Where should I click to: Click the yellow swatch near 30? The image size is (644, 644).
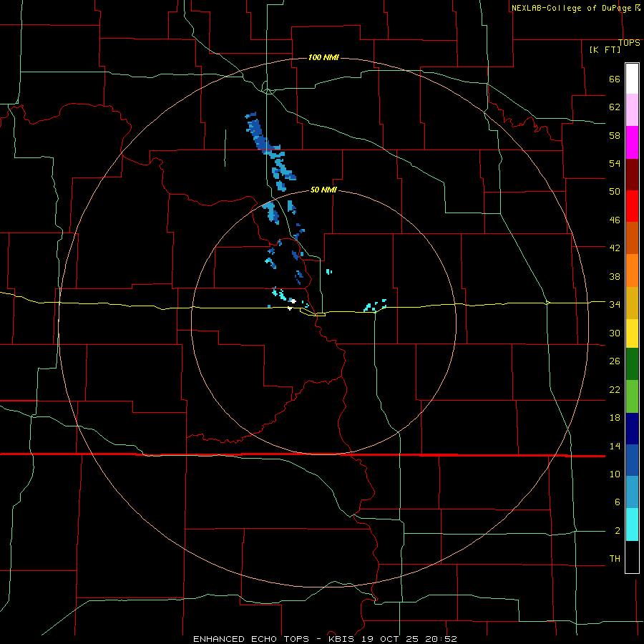point(632,333)
